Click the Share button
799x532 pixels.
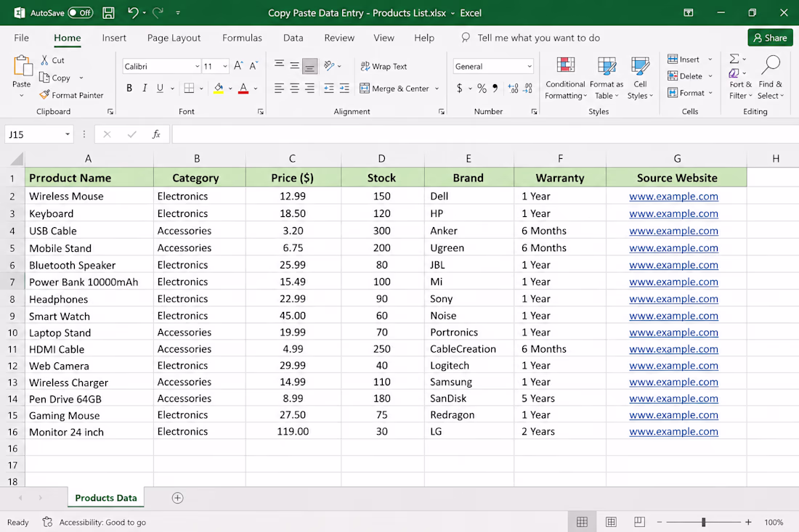tap(771, 38)
